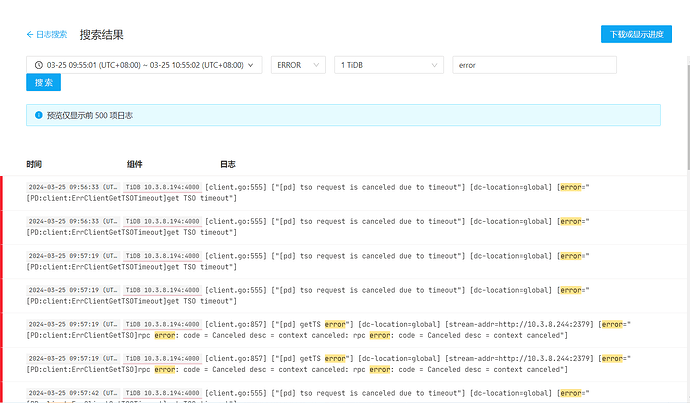The image size is (690, 403).
Task: Click TiDB component tag in second getTS error row
Action: (x=162, y=359)
